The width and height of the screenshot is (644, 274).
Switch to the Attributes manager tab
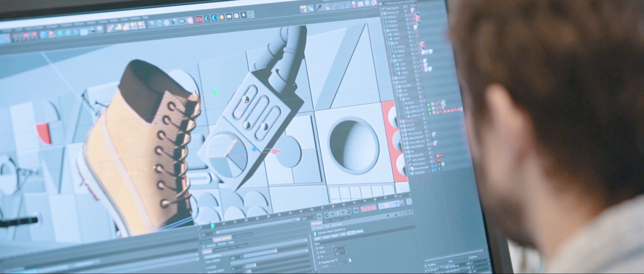(316, 223)
